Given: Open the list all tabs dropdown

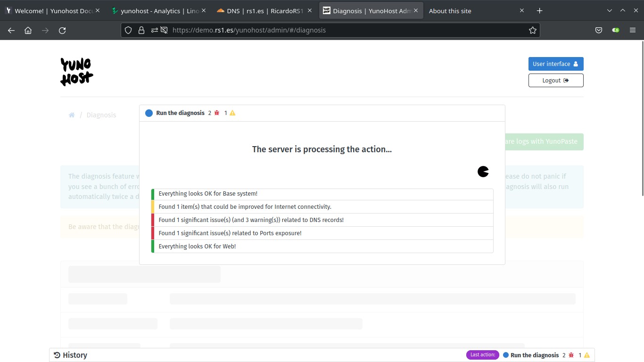Looking at the screenshot, I should click(x=610, y=10).
